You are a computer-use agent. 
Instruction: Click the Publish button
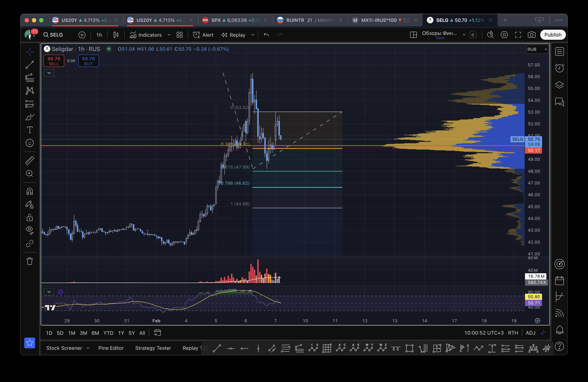tap(553, 35)
